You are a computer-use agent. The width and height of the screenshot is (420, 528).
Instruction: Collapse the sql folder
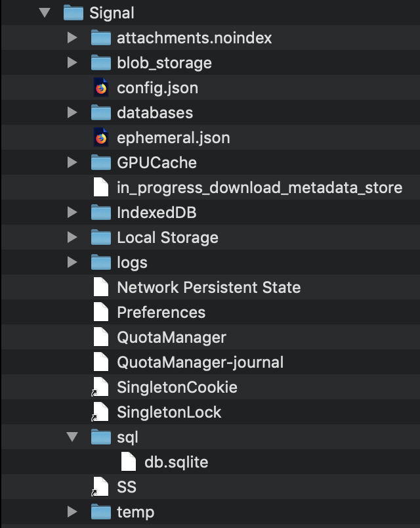(72, 437)
